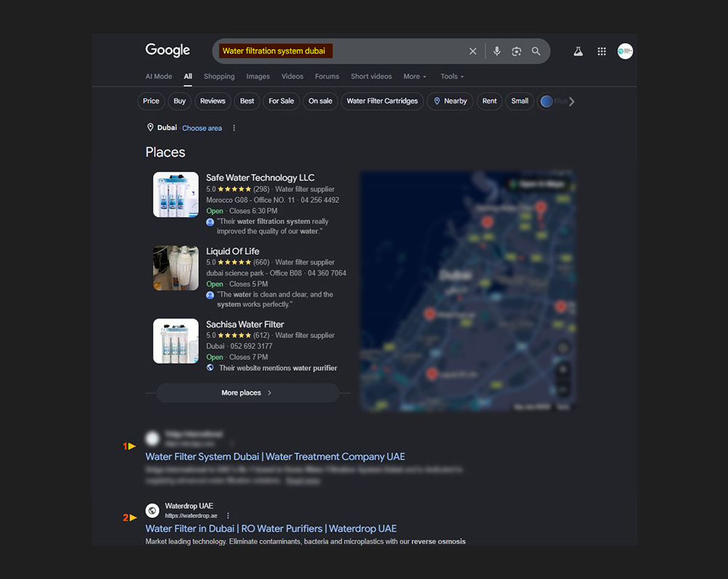Select the All results tab

188,76
